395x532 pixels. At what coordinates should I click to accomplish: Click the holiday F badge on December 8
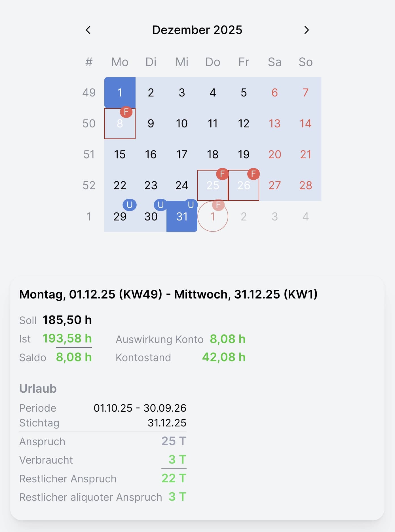click(x=126, y=112)
